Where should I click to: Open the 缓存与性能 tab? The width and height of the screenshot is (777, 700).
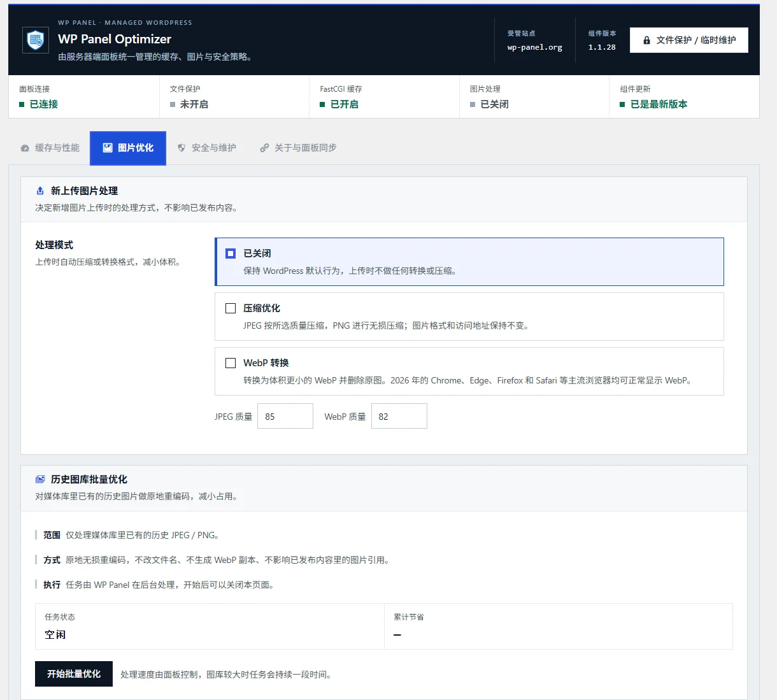[50, 148]
